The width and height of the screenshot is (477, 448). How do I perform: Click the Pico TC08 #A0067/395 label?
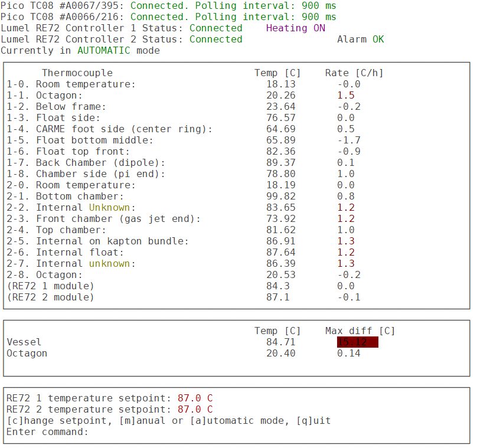pos(62,6)
